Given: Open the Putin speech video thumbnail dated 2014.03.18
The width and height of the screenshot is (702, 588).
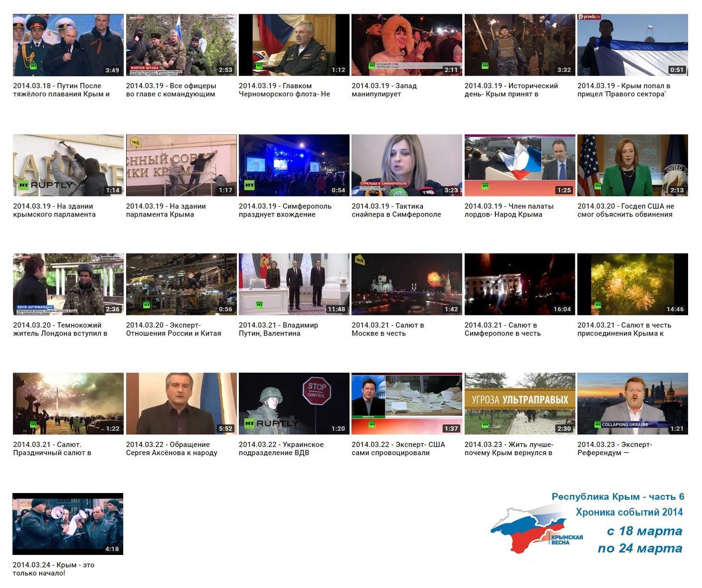Looking at the screenshot, I should [68, 45].
